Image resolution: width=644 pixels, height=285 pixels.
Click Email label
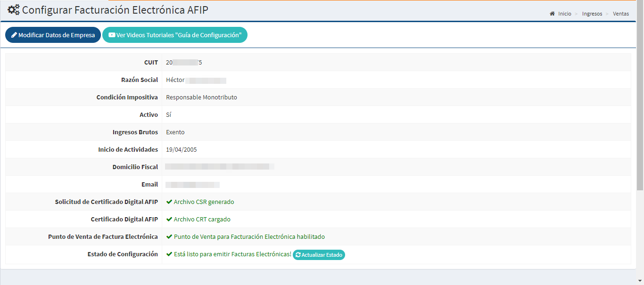[x=150, y=184]
